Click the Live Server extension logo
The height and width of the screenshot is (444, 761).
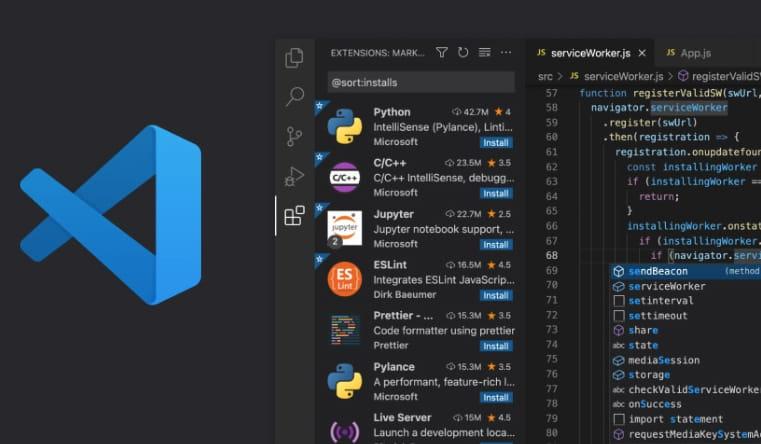[345, 432]
